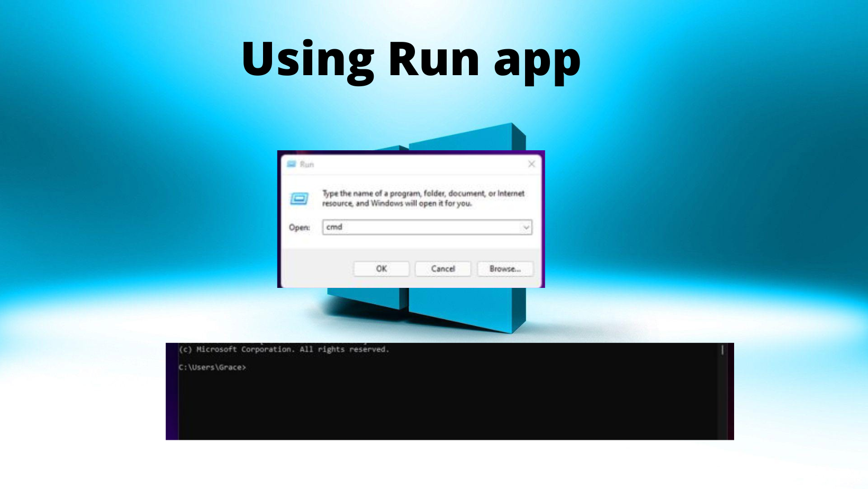
Task: Click the Open: label in the Run dialog
Action: click(300, 227)
